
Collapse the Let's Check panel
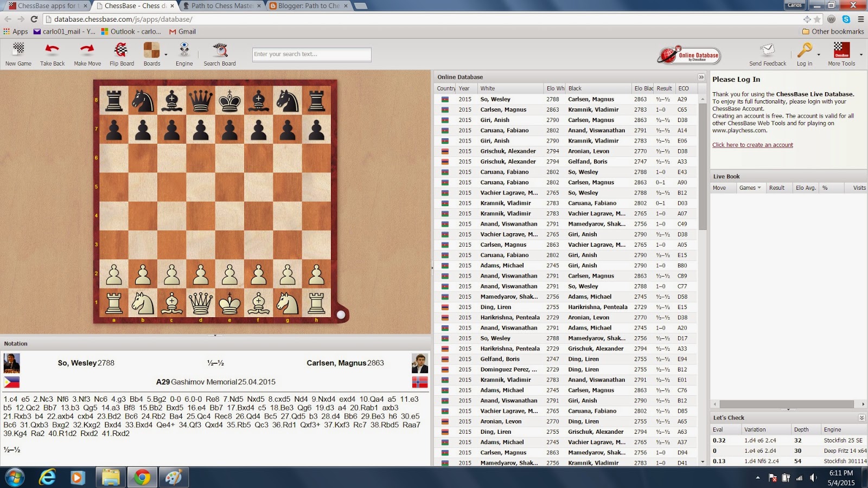(860, 418)
